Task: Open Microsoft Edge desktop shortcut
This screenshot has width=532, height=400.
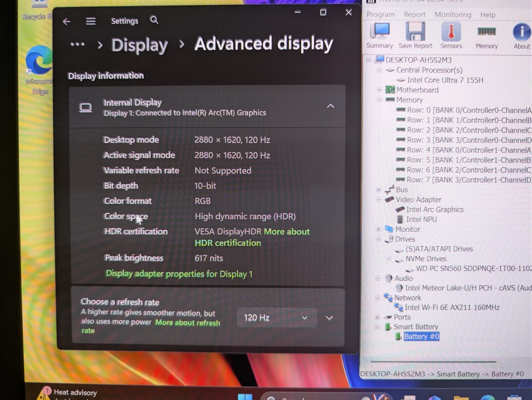Action: pyautogui.click(x=39, y=70)
